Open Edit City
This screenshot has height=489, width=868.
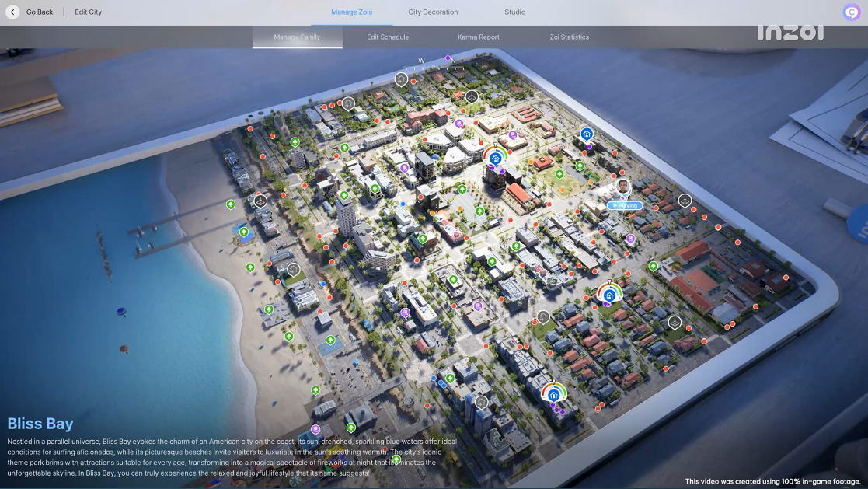(87, 12)
